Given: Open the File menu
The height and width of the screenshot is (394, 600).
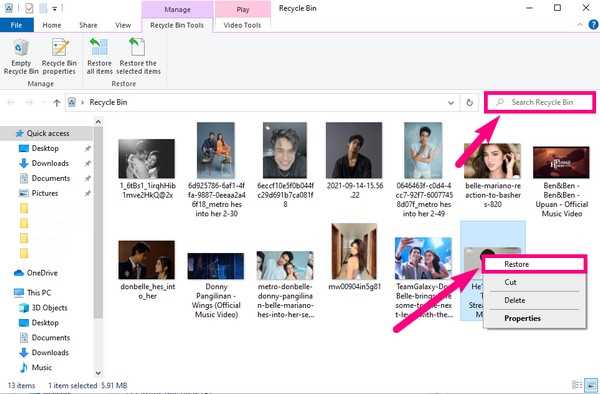Looking at the screenshot, I should [16, 25].
